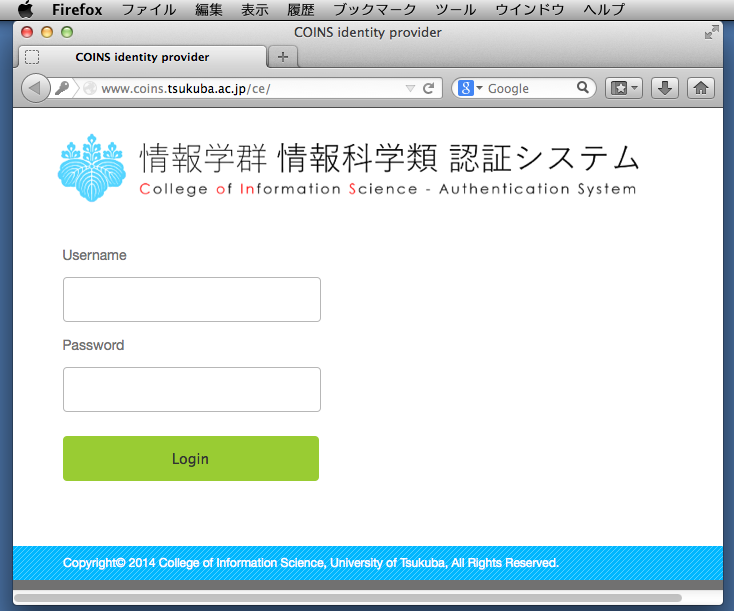Open the 履歴 menu

(x=301, y=9)
